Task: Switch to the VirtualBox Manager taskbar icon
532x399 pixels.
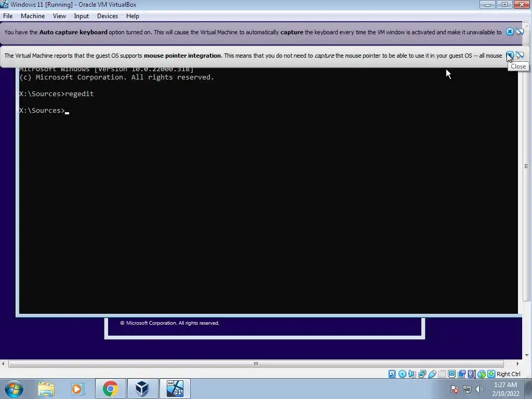Action: pos(142,389)
